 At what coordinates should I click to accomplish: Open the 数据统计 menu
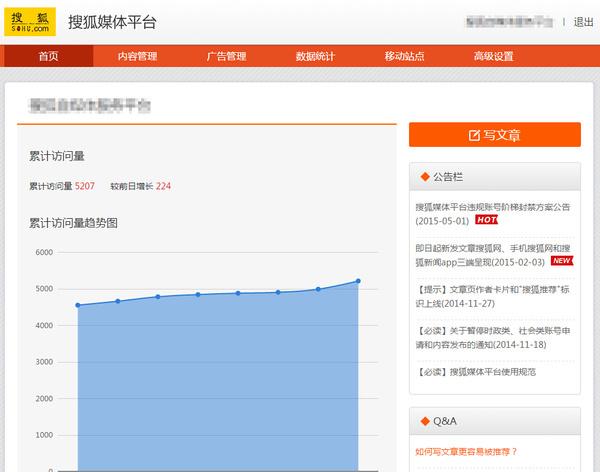315,56
